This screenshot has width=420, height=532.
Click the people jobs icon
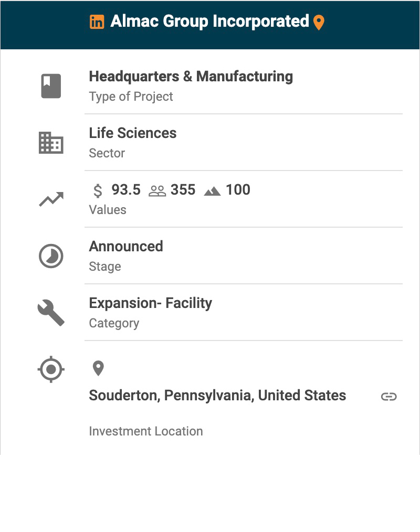click(157, 191)
